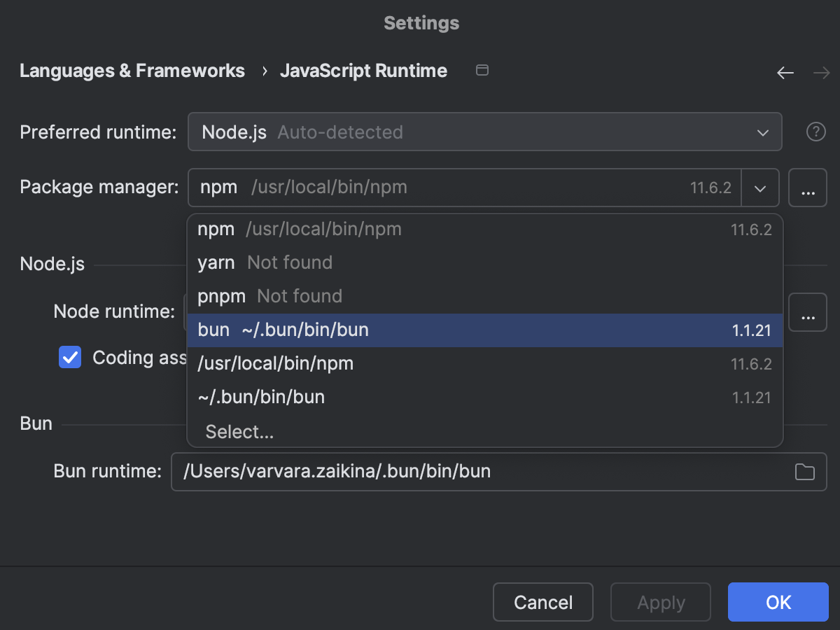Open help via the question mark icon
The height and width of the screenshot is (630, 840).
[816, 132]
